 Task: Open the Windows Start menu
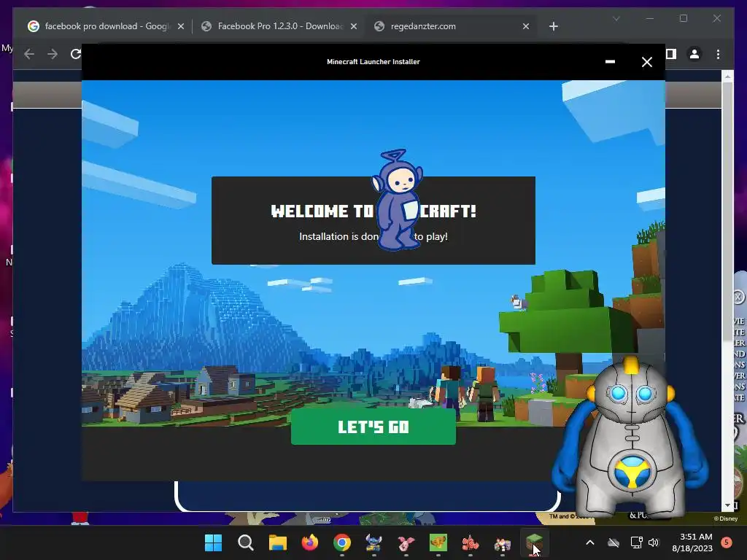(x=213, y=542)
